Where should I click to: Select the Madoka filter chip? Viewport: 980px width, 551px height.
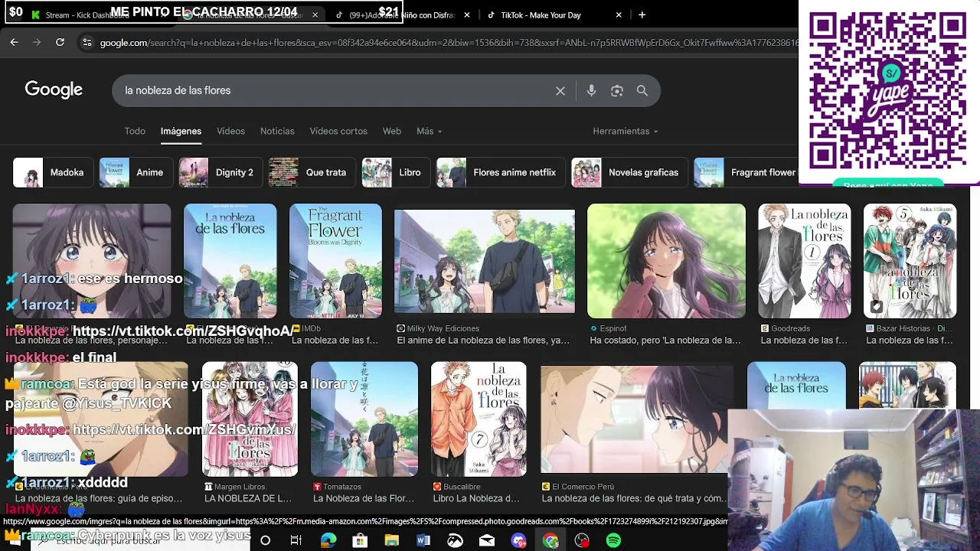click(x=53, y=172)
